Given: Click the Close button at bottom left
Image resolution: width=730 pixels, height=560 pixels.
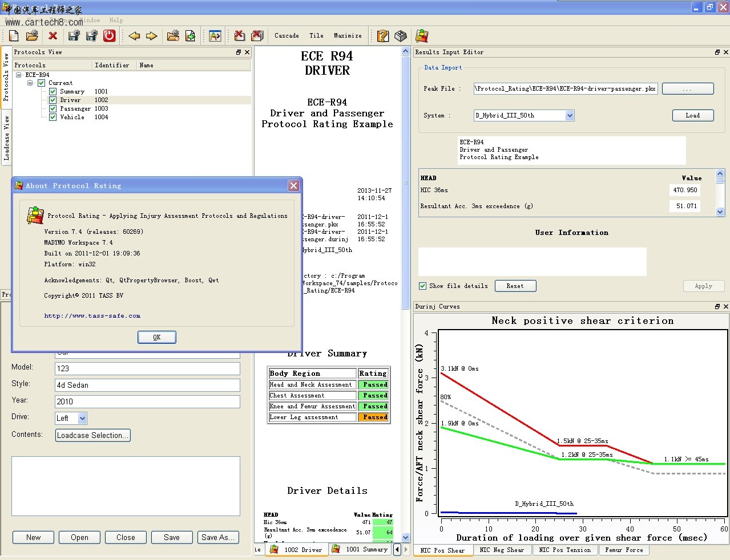Looking at the screenshot, I should tap(126, 537).
